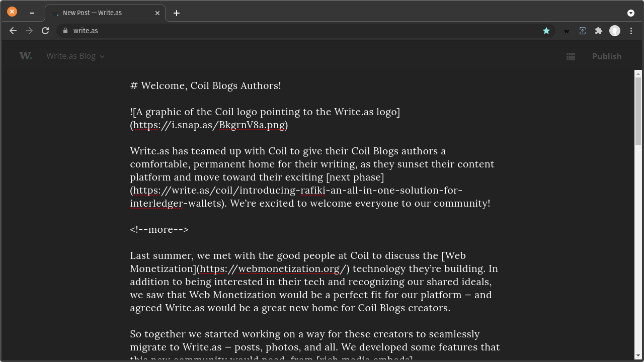The width and height of the screenshot is (644, 362).
Task: Click the back navigation arrow
Action: [13, 31]
